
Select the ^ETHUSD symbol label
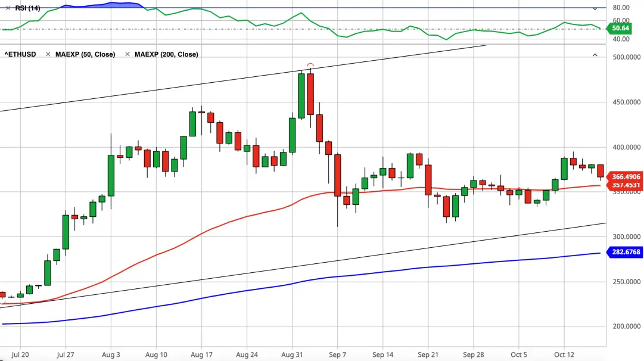(x=20, y=54)
